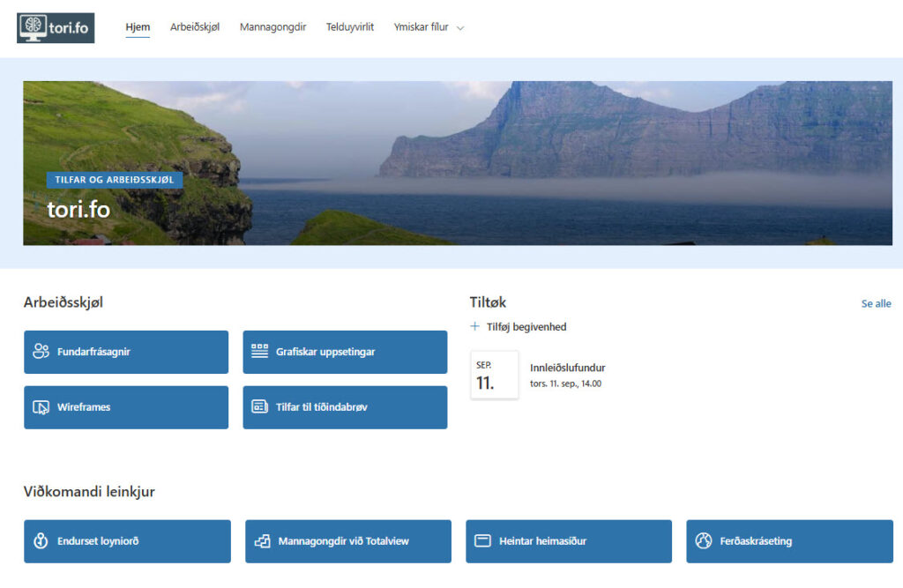Expand the Ymiskar filur dropdown chevron

460,28
